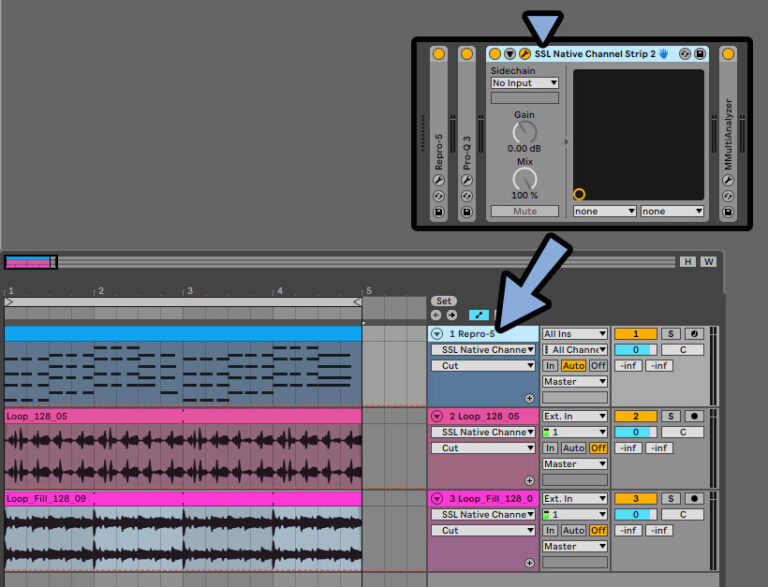Click the hot-swap icon on Pro-Q 3 device
The image size is (768, 587).
coord(466,197)
